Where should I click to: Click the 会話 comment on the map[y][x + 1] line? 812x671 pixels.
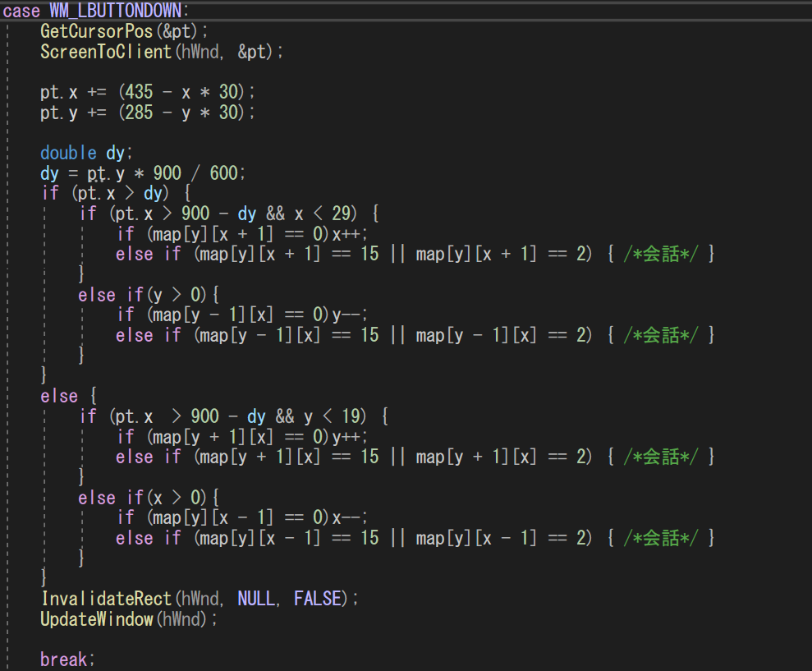661,254
